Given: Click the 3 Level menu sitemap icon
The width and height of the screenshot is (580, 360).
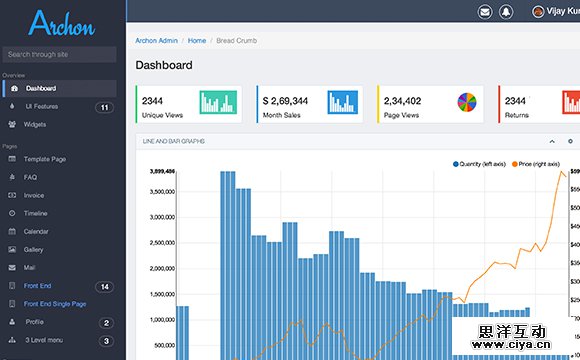Looking at the screenshot, I should (12, 340).
